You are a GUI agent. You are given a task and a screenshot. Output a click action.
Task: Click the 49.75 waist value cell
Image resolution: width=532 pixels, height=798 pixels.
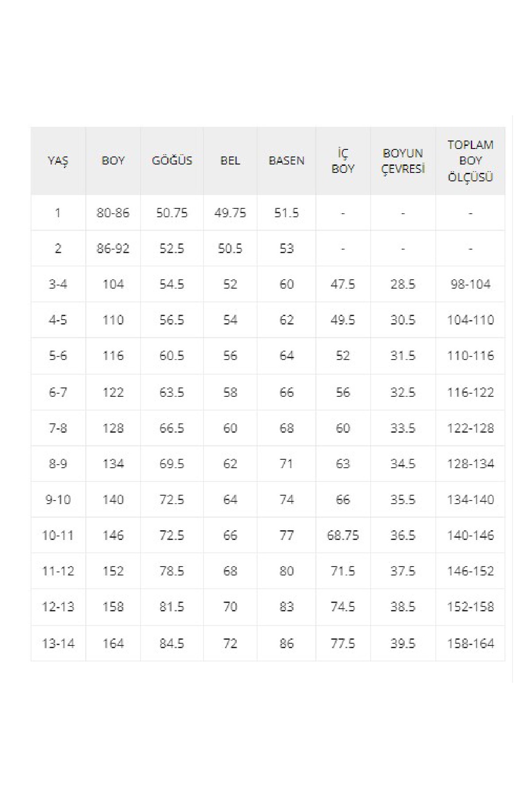[230, 213]
